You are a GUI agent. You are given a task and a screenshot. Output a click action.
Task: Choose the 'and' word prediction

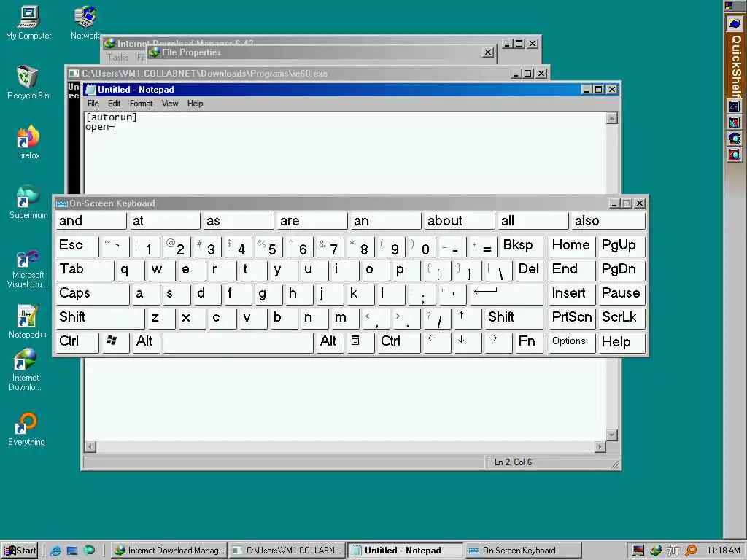click(91, 221)
